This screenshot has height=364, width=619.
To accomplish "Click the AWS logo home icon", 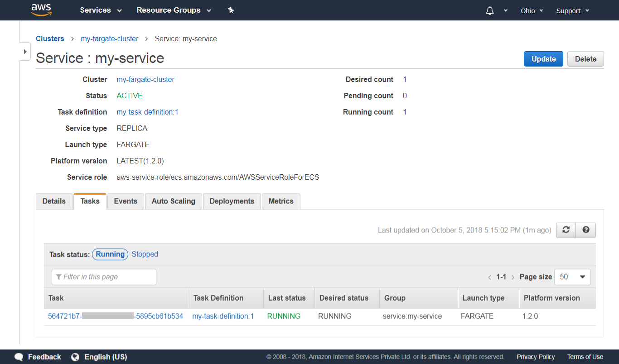I will coord(41,10).
